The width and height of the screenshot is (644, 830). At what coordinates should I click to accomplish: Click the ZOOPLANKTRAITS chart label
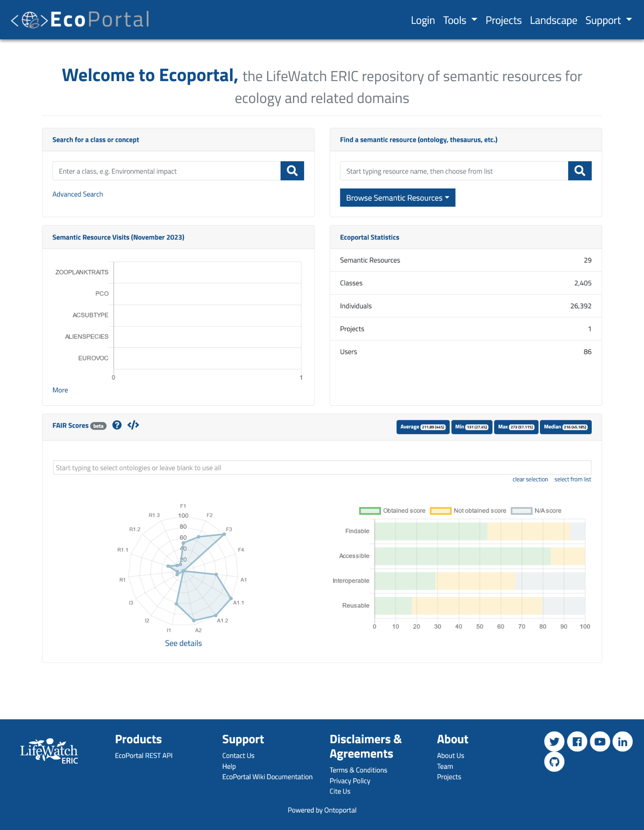click(82, 272)
